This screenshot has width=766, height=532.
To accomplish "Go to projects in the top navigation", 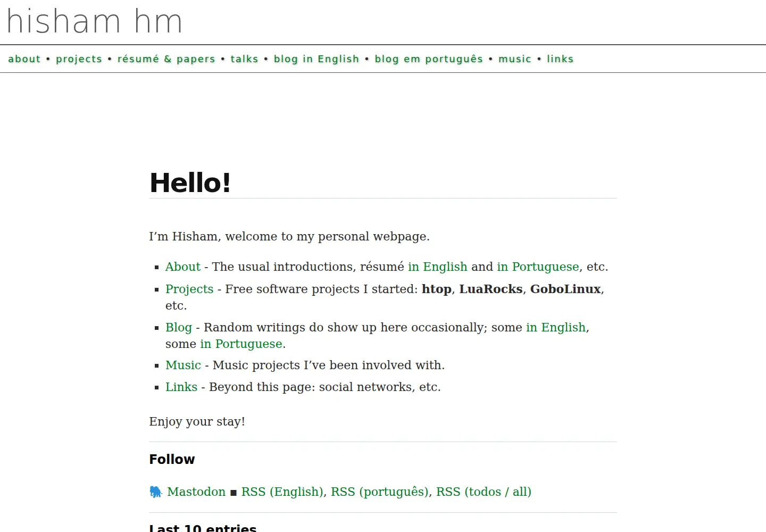I will [x=79, y=59].
